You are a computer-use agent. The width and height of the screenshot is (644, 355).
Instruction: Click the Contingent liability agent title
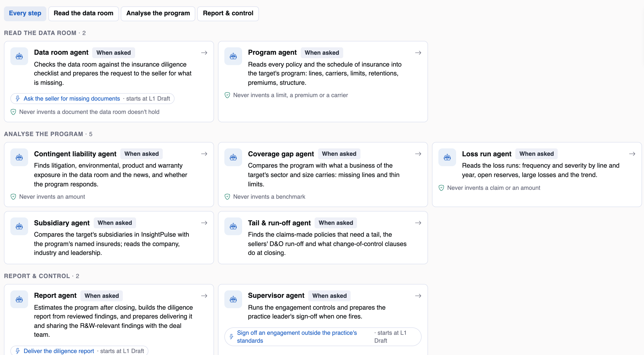[75, 154]
